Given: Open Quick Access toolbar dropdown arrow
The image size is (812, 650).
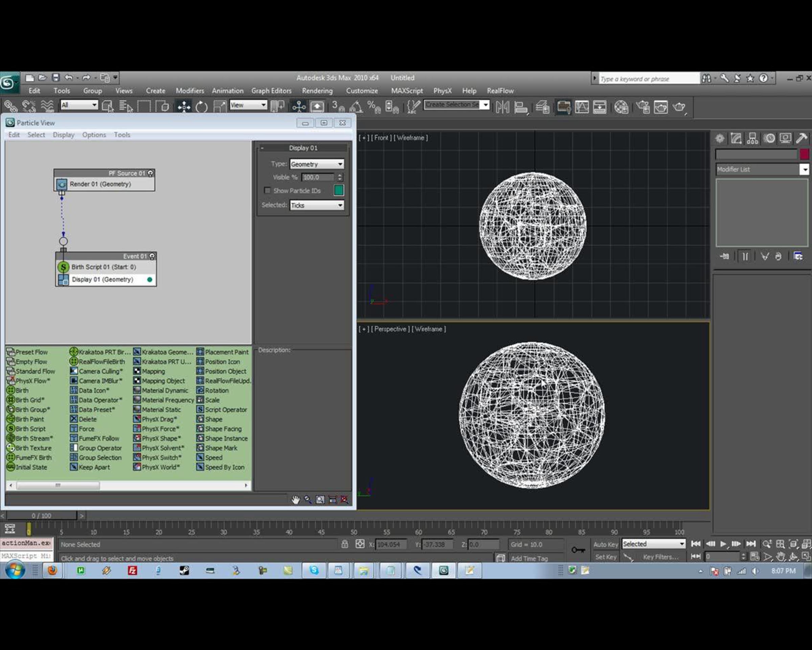Looking at the screenshot, I should 115,78.
